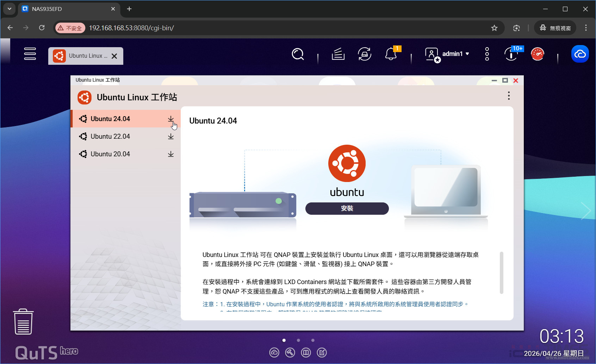Screen dimensions: 596x364
Task: Open the main menu hamburger icon
Action: point(30,54)
